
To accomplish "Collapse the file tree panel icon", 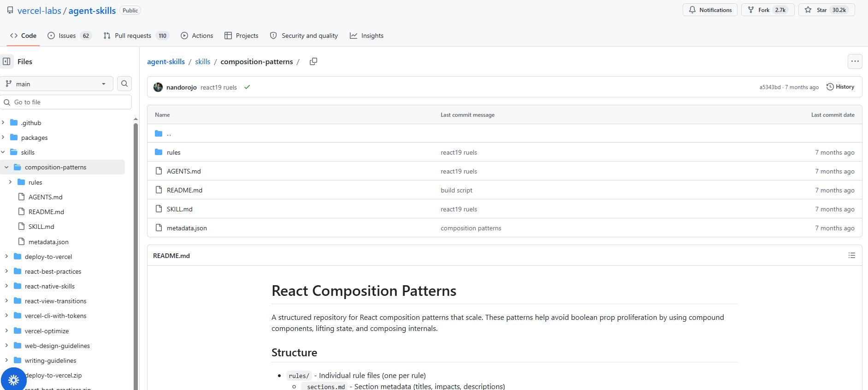I will click(7, 61).
